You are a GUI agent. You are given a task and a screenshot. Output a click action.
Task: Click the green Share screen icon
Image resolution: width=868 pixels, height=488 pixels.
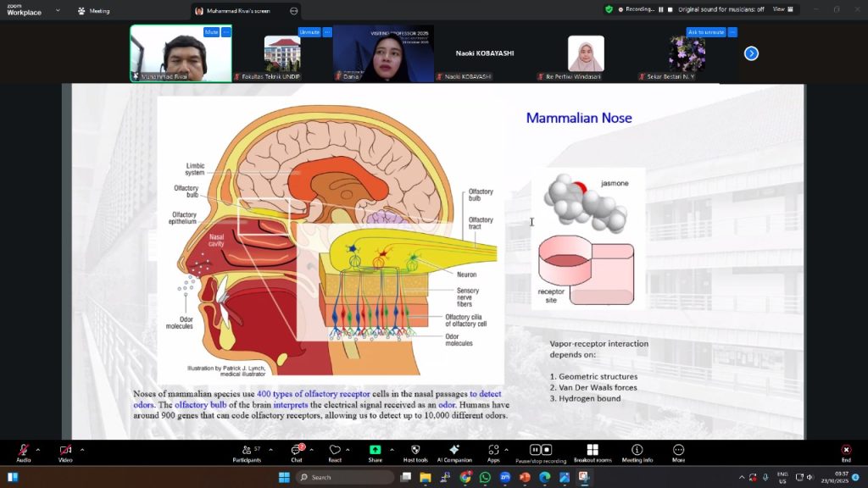[x=375, y=450]
